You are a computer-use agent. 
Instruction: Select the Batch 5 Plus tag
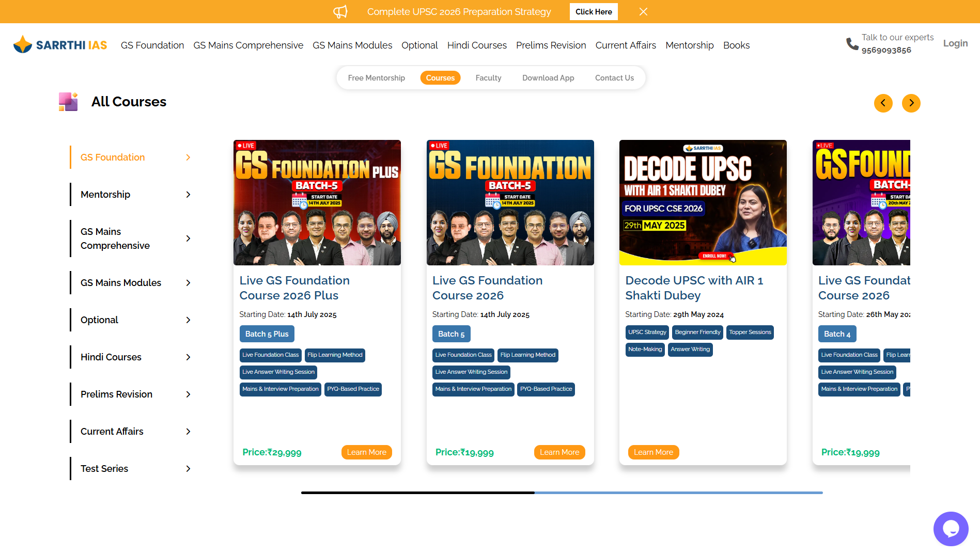click(267, 334)
